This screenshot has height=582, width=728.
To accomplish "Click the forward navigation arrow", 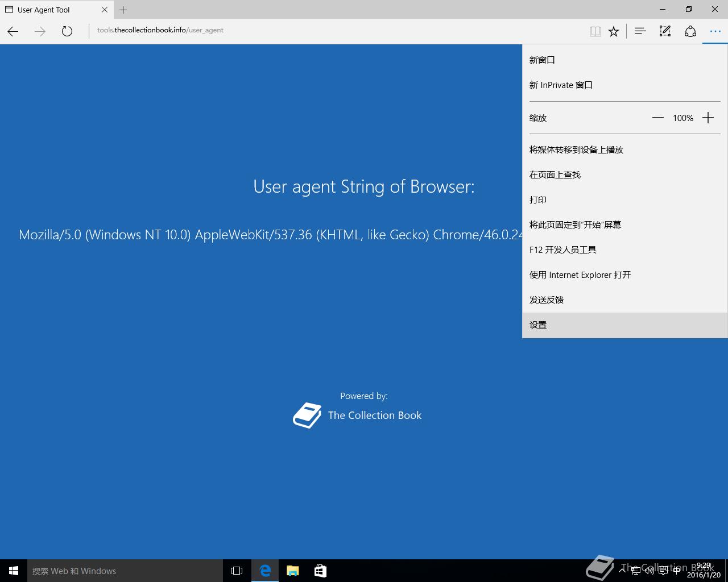I will 40,32.
